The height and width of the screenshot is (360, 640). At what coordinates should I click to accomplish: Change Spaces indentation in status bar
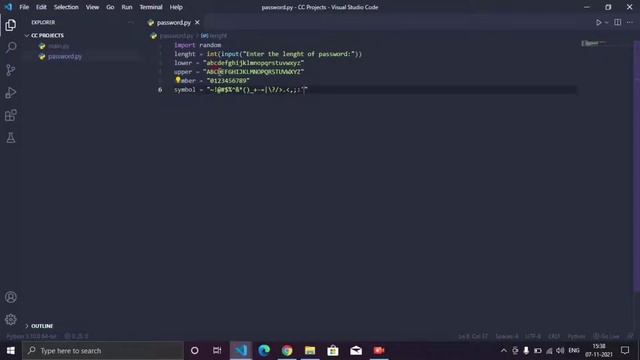tap(507, 336)
